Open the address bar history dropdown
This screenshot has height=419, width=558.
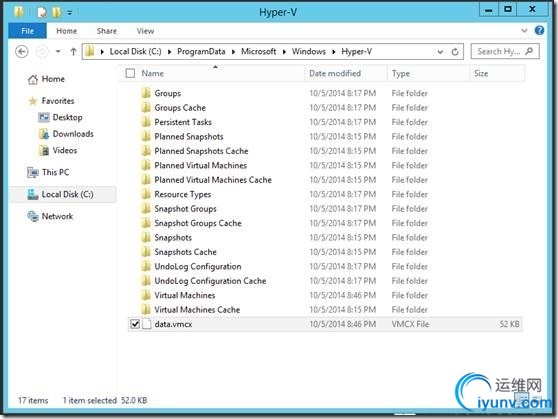coord(440,52)
